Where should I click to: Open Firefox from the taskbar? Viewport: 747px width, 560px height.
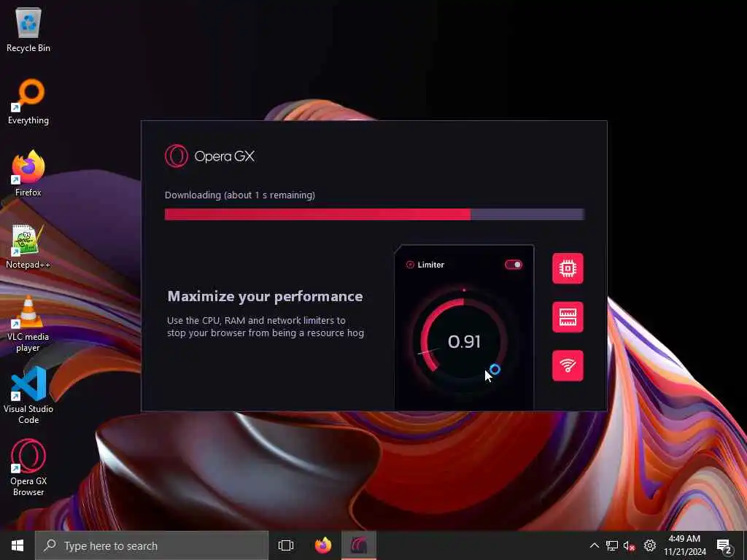(x=323, y=545)
